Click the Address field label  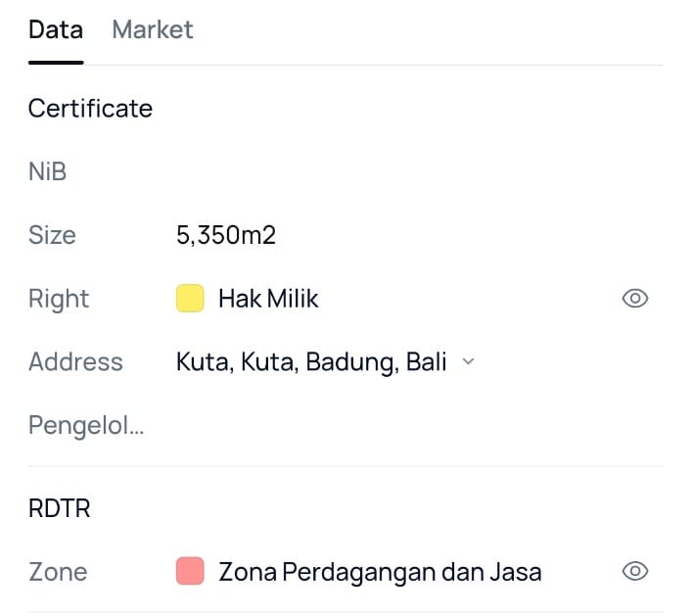[75, 361]
